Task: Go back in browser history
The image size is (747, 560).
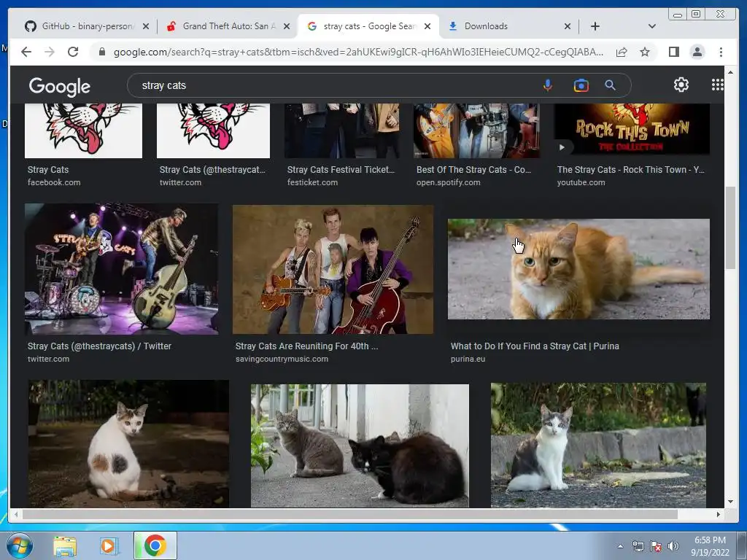Action: (26, 52)
